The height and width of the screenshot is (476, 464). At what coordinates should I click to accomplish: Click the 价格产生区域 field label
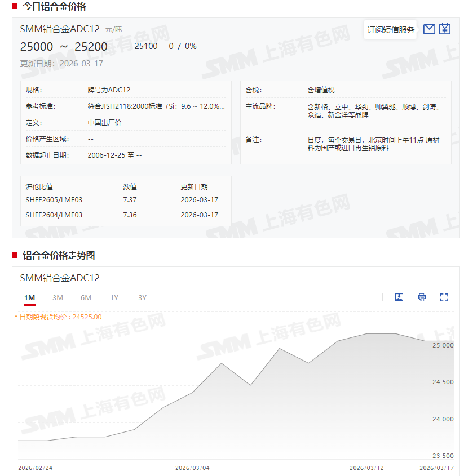pos(47,139)
